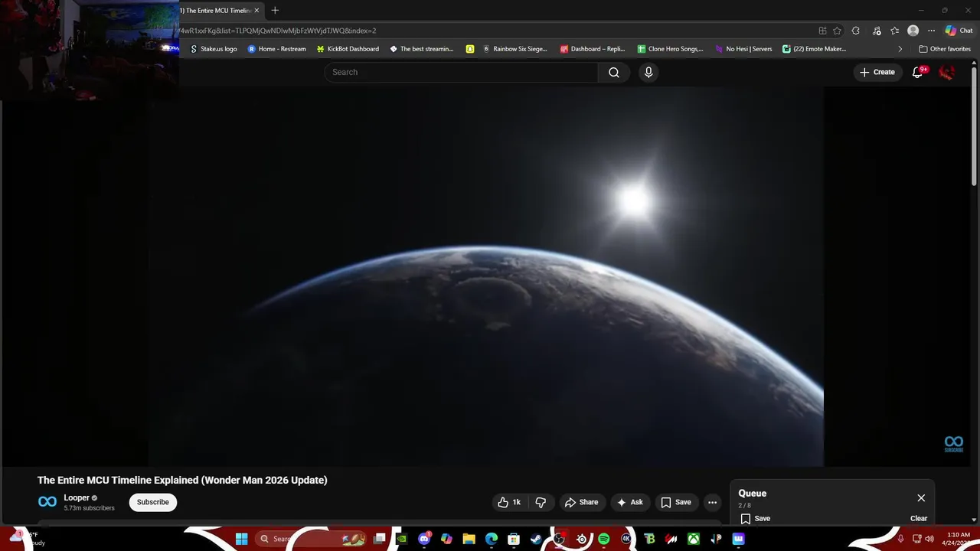Open Looper channel name link
980x551 pixels.
77,497
